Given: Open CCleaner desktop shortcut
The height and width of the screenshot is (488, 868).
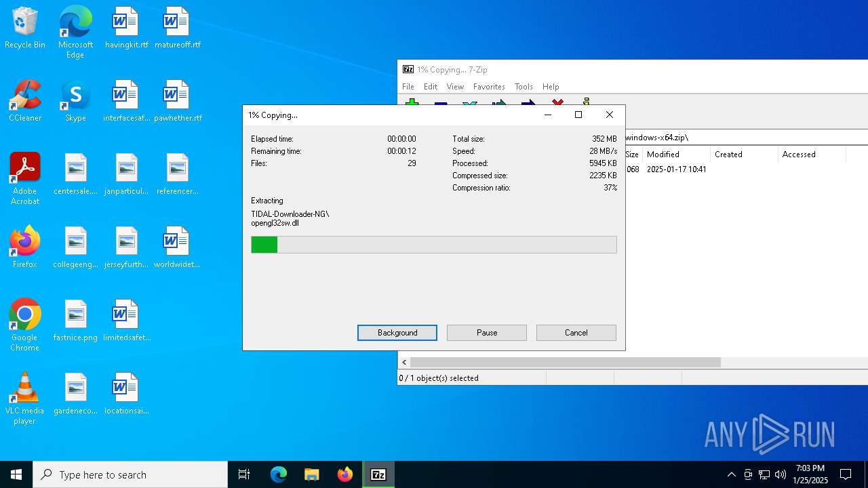Looking at the screenshot, I should click(x=25, y=101).
